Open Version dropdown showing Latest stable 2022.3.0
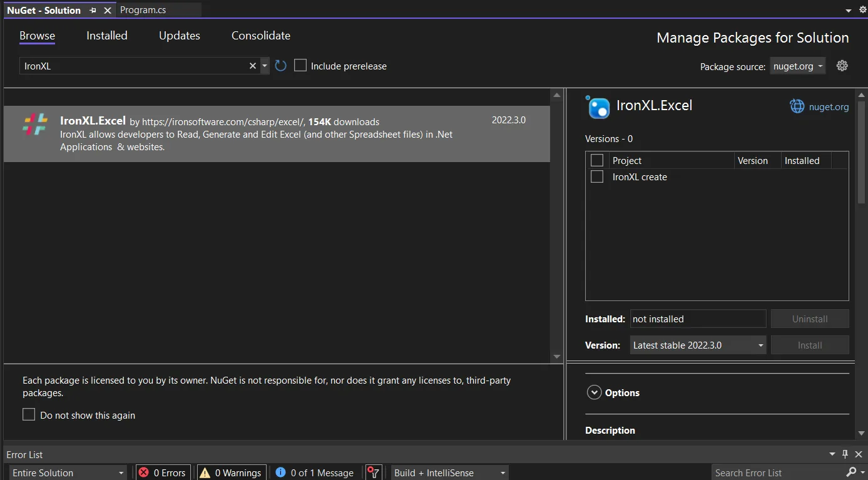 (698, 345)
